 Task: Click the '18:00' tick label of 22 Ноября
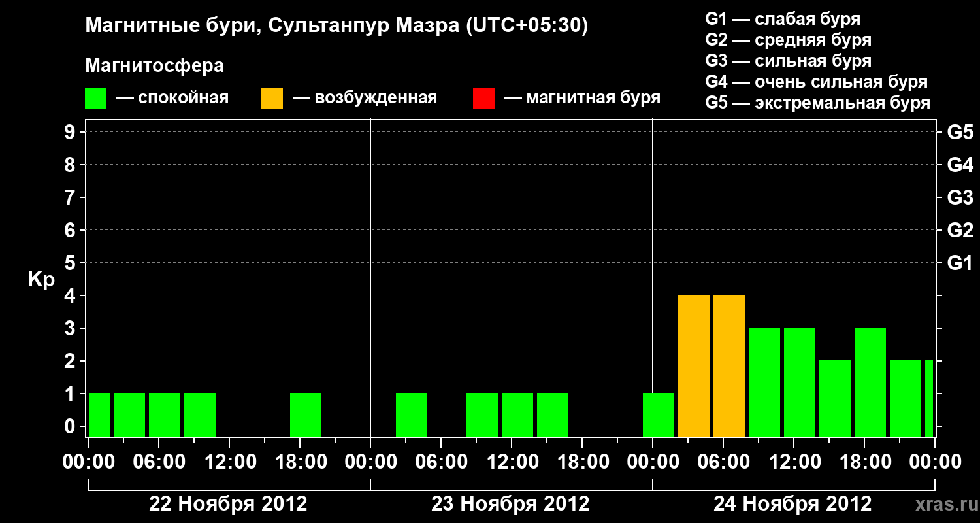pyautogui.click(x=300, y=462)
